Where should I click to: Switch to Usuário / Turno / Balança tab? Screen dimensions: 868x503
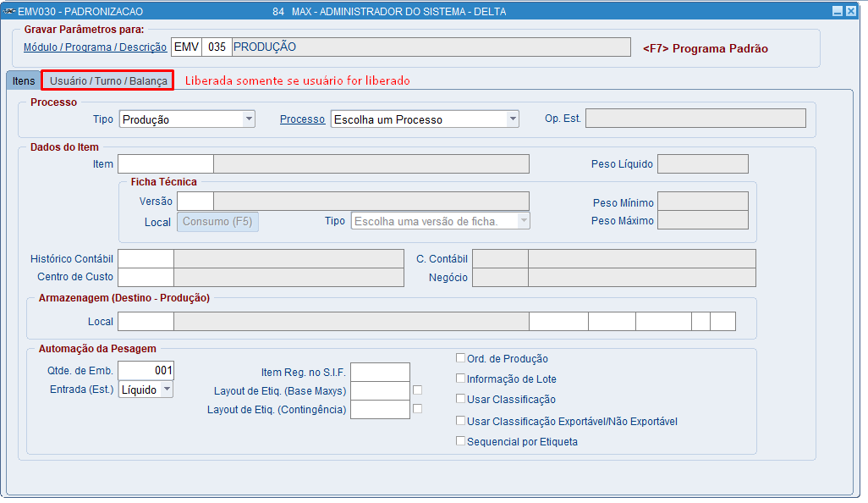point(108,81)
